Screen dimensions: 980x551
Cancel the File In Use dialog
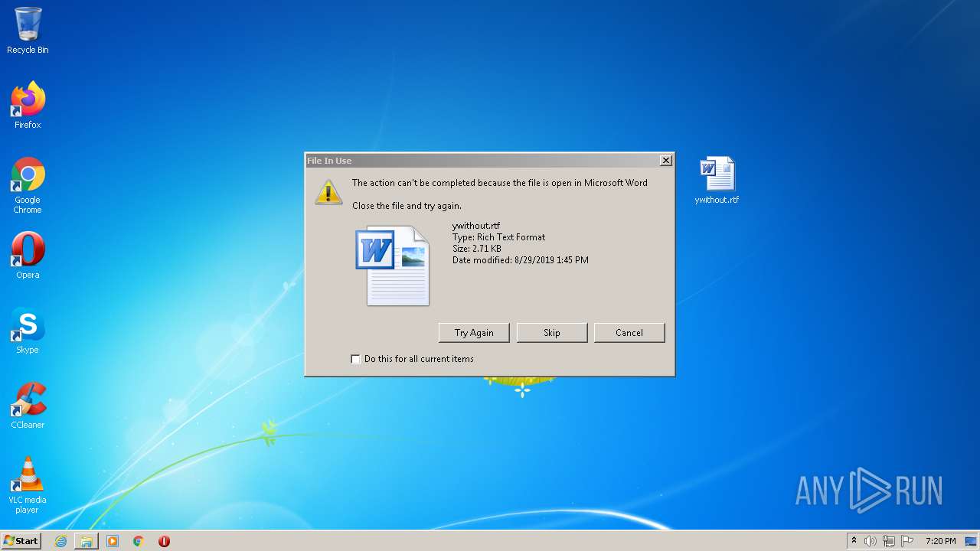coord(629,332)
